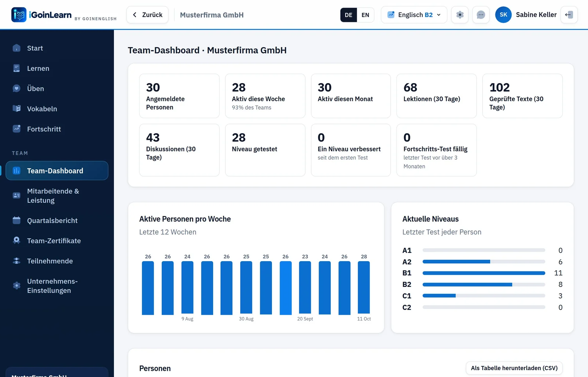Open Team-Zertifikate page
588x377 pixels.
tap(57, 241)
